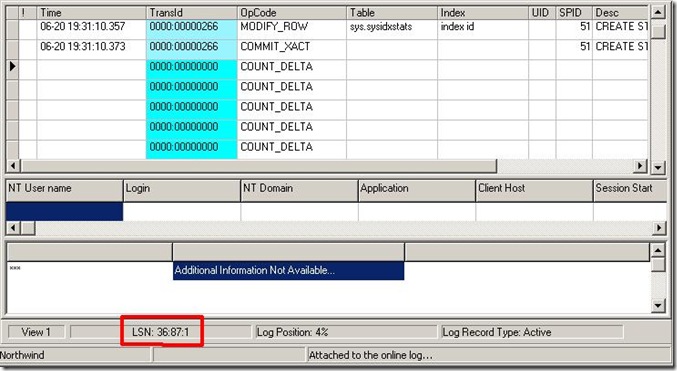Click the UID column header

click(542, 13)
